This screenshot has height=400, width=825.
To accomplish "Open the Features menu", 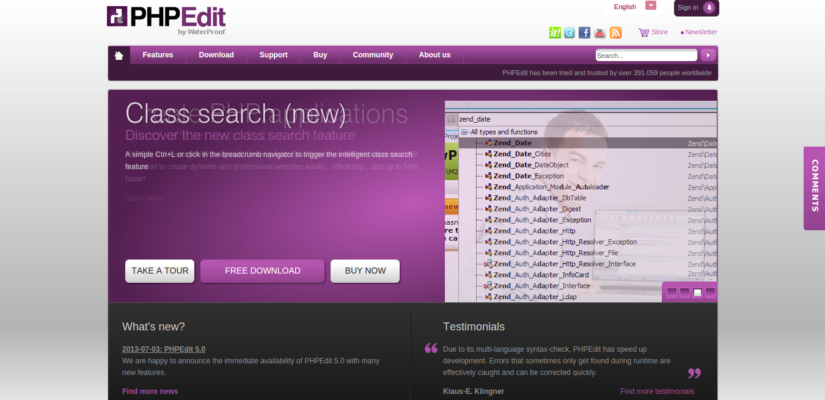I will click(x=158, y=55).
